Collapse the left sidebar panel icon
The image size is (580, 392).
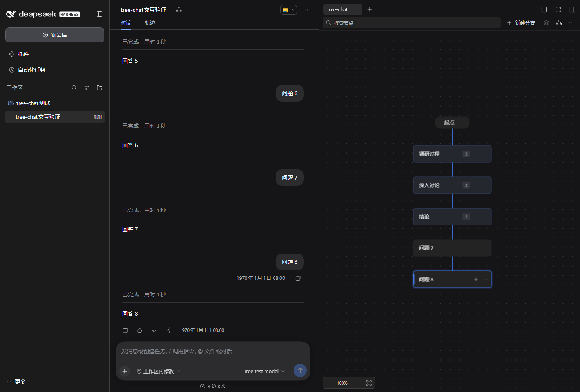100,14
